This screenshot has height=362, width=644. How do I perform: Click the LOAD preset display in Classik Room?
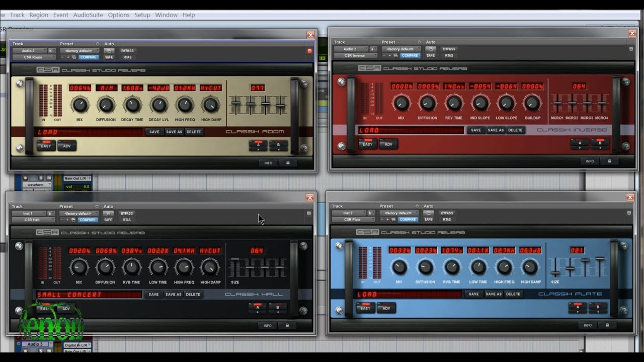click(89, 132)
